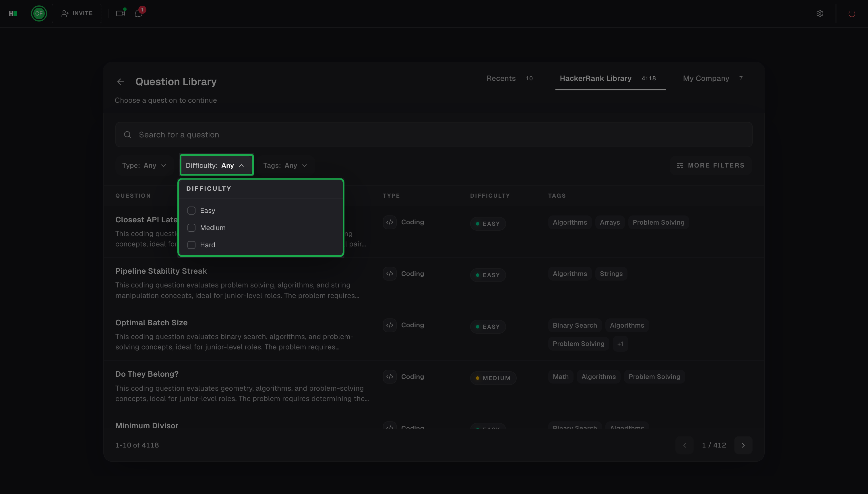868x494 pixels.
Task: Click the video camera icon
Action: pos(121,13)
